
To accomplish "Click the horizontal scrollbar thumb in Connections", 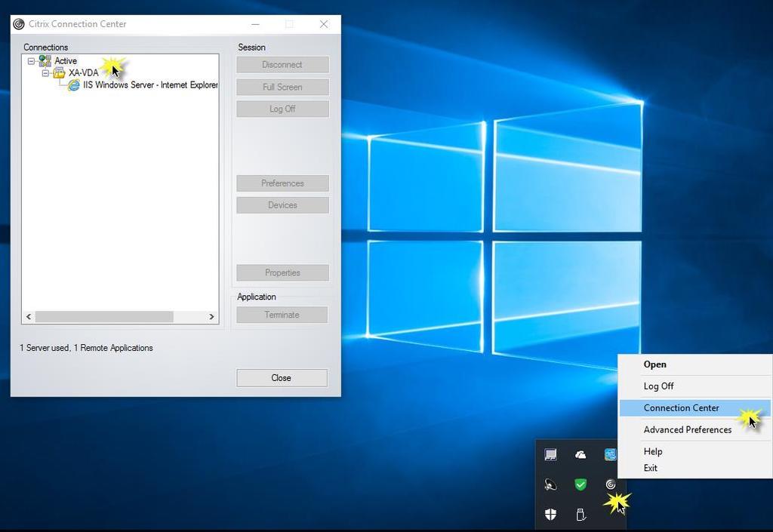I will (104, 317).
